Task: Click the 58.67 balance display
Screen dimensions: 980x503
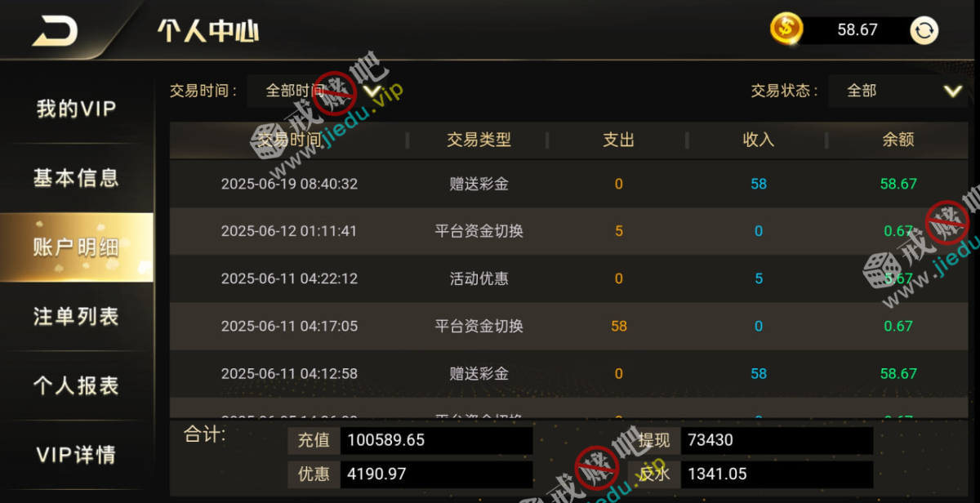Action: [857, 30]
